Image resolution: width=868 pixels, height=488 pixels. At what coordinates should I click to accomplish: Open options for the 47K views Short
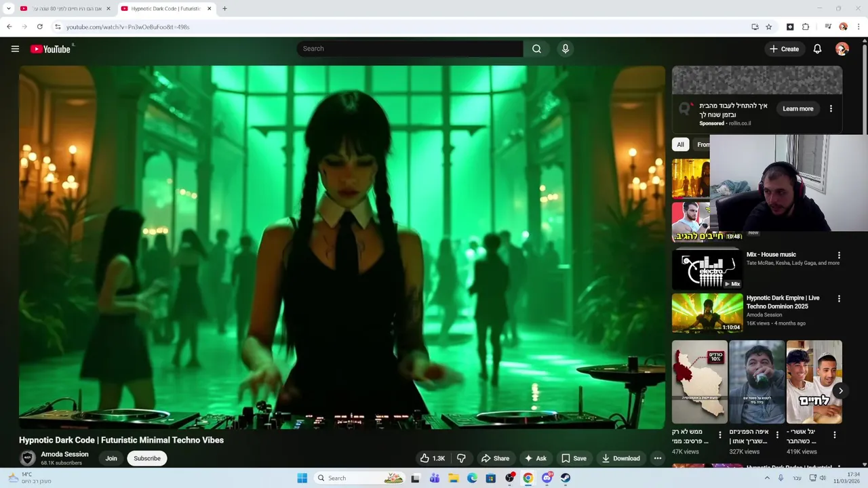(720, 435)
